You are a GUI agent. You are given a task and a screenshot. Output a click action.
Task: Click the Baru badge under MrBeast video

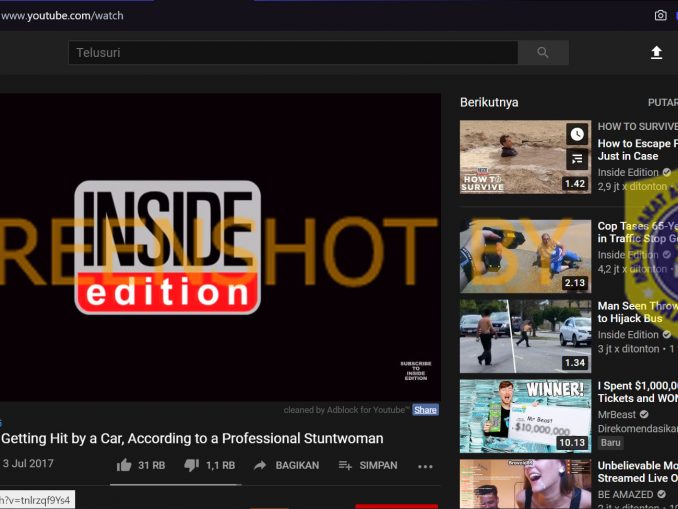[611, 443]
